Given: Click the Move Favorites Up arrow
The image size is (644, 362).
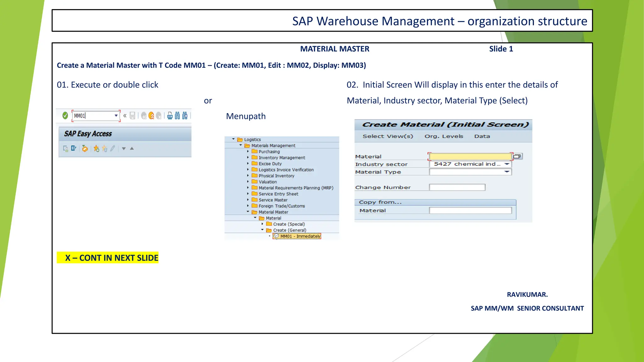Looking at the screenshot, I should click(x=132, y=148).
